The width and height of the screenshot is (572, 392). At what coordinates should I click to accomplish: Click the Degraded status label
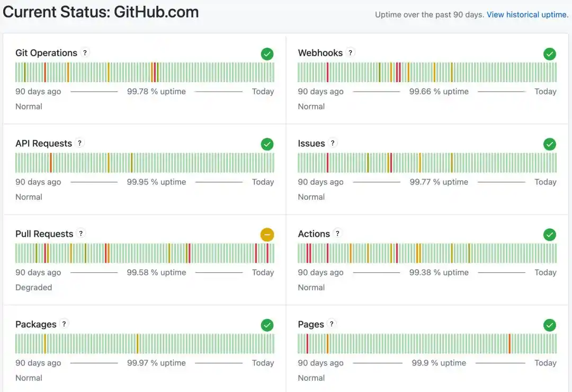coord(34,288)
